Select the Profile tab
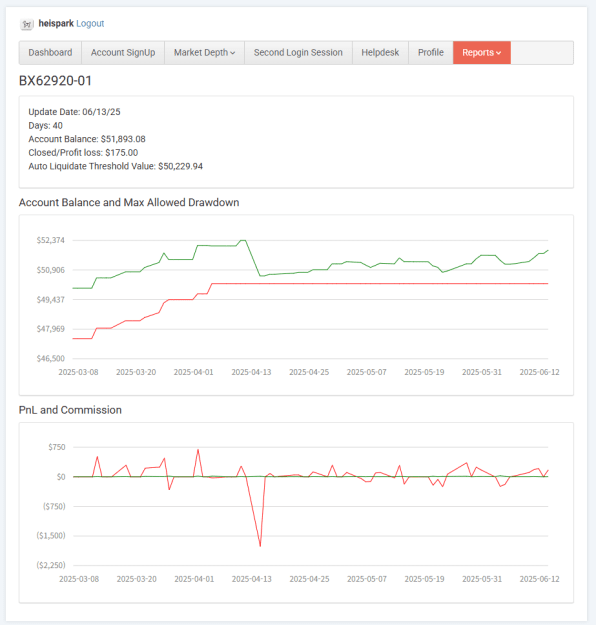The height and width of the screenshot is (625, 596). [x=431, y=53]
